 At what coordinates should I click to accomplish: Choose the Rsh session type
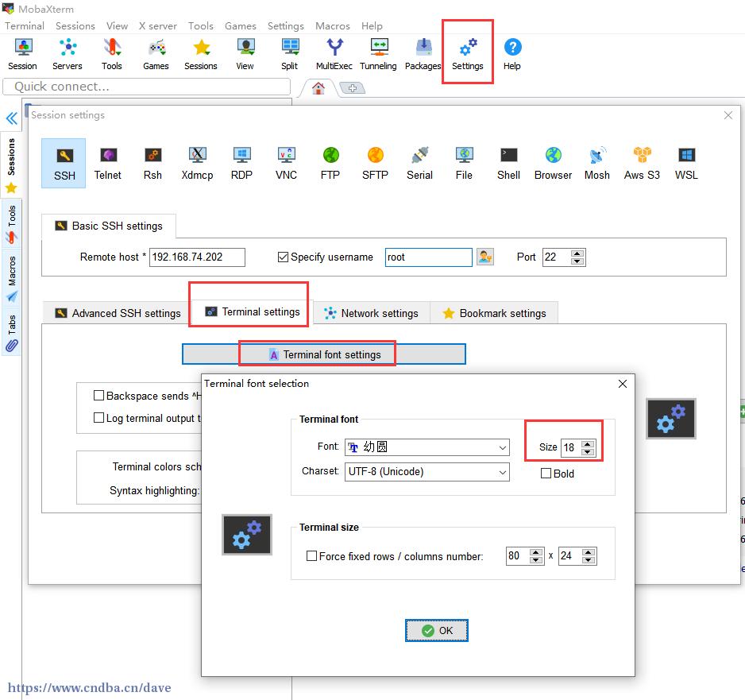[x=152, y=164]
